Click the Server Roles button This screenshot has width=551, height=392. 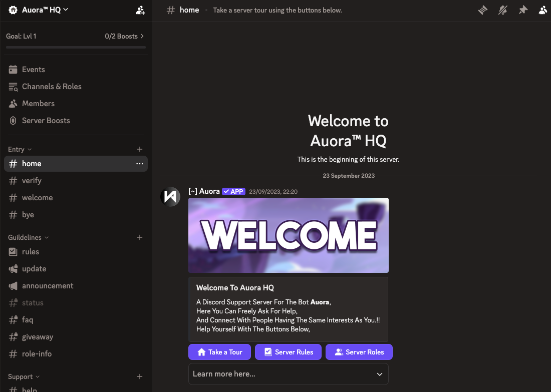(x=359, y=352)
